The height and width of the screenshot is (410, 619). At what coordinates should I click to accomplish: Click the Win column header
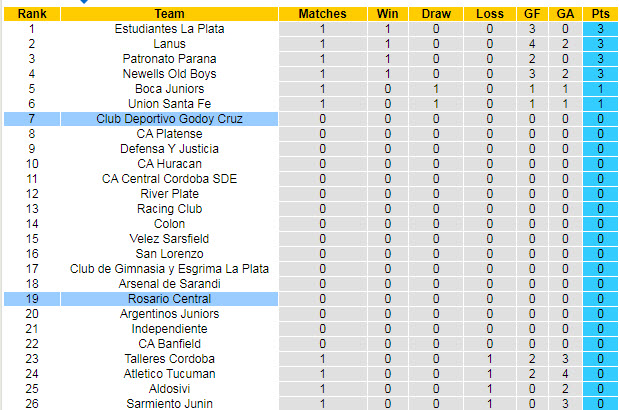[x=387, y=14]
